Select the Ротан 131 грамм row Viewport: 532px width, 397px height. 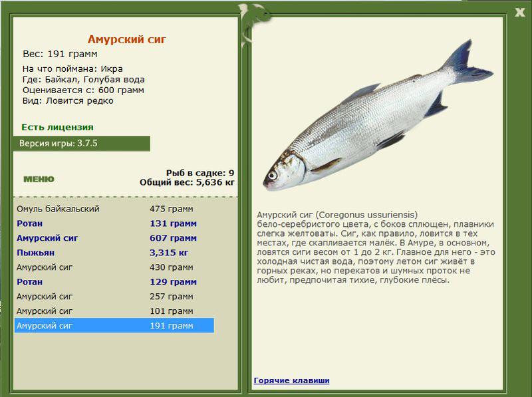[114, 223]
